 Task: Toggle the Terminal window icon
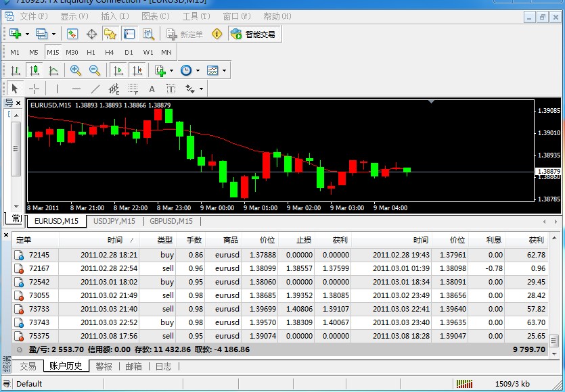(129, 34)
